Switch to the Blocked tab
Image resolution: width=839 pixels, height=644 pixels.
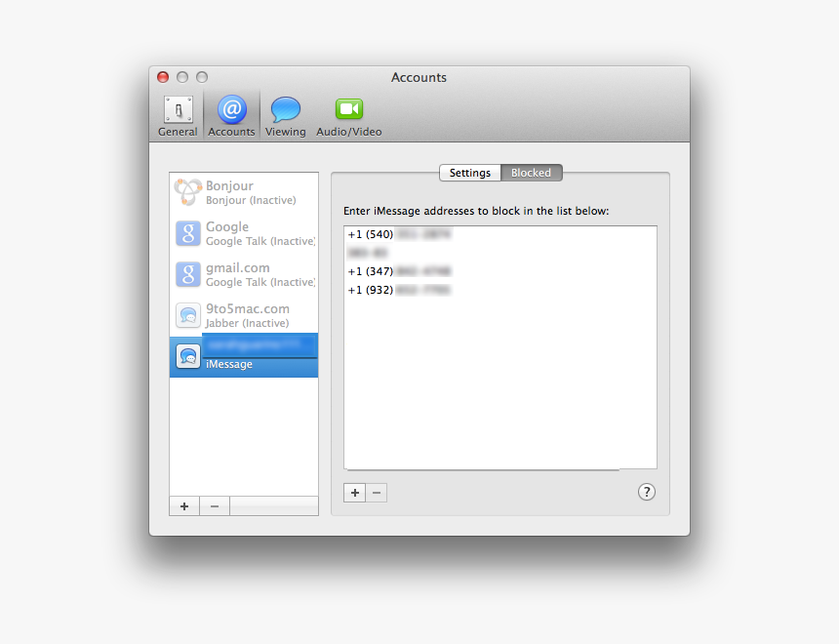(531, 173)
